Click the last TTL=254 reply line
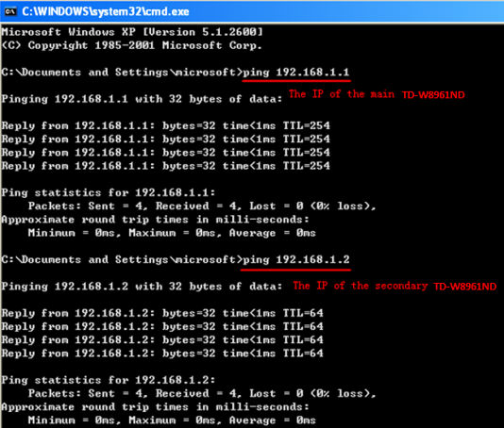This screenshot has height=428, width=504. point(165,166)
